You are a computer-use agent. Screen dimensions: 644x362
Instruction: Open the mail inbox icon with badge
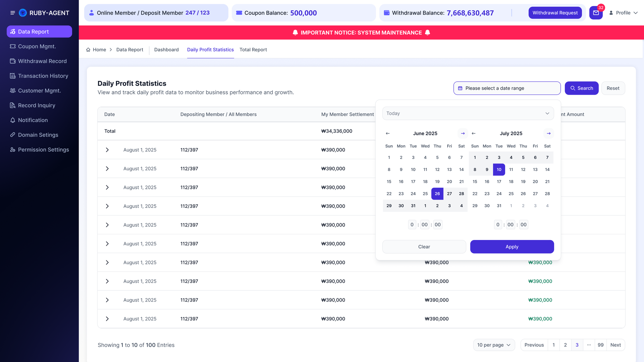coord(596,13)
